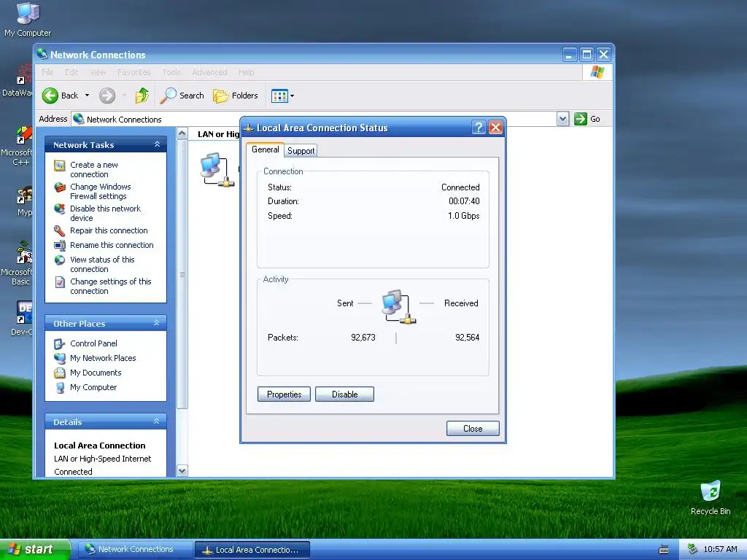Image resolution: width=747 pixels, height=560 pixels.
Task: Click the activity network computer icon
Action: (x=399, y=307)
